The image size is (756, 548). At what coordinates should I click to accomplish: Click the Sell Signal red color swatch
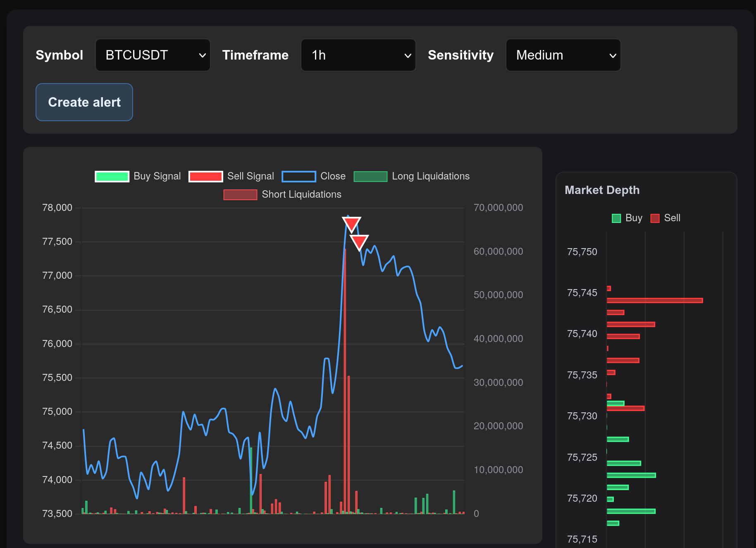click(205, 176)
